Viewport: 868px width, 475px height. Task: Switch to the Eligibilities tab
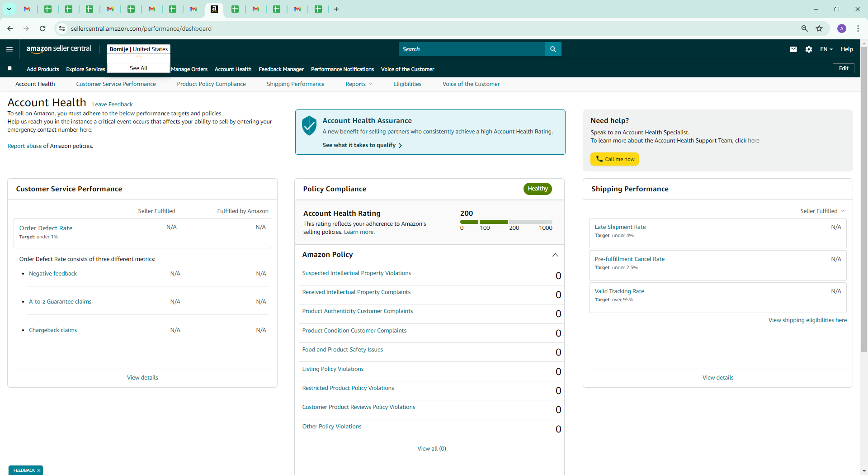coord(407,84)
